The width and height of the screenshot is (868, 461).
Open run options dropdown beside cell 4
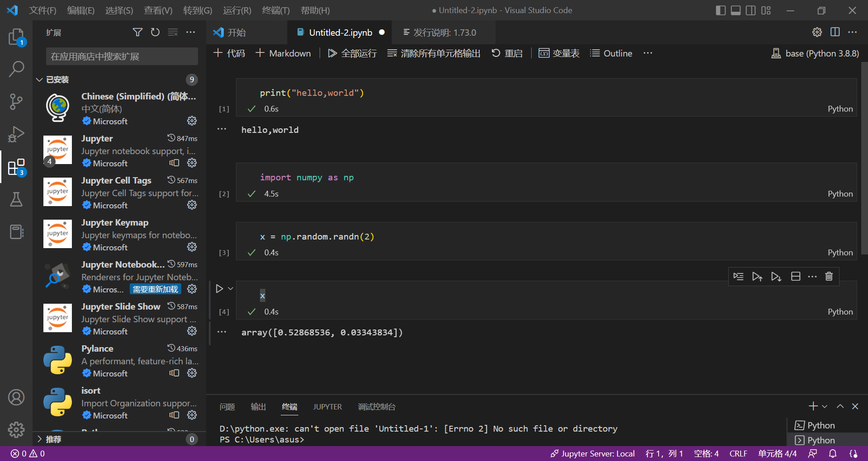pyautogui.click(x=231, y=288)
